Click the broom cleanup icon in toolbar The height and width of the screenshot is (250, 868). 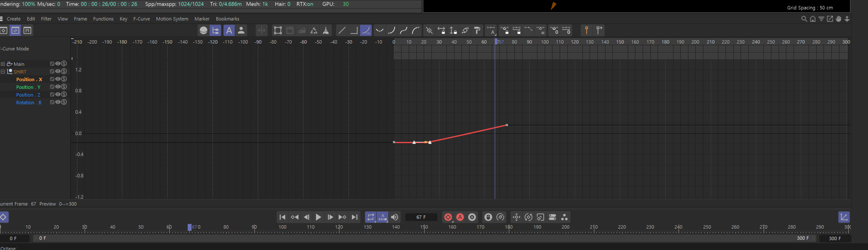coord(326,30)
